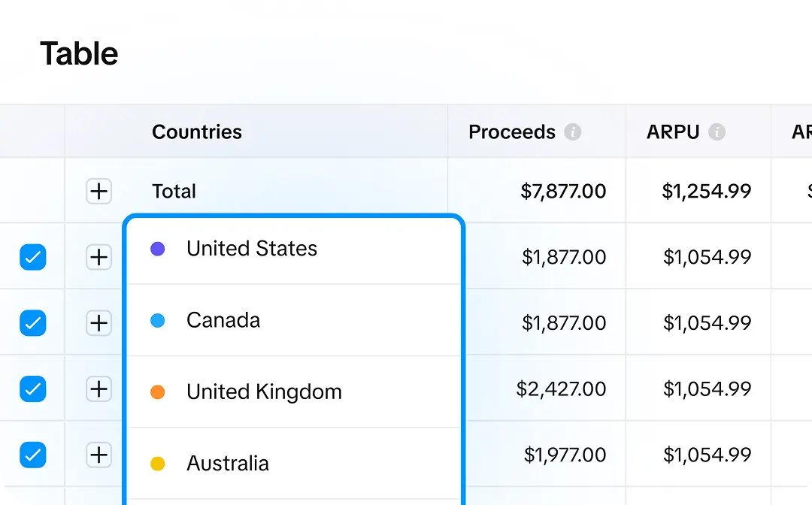This screenshot has width=812, height=505.
Task: Click the Countries column header
Action: (197, 132)
